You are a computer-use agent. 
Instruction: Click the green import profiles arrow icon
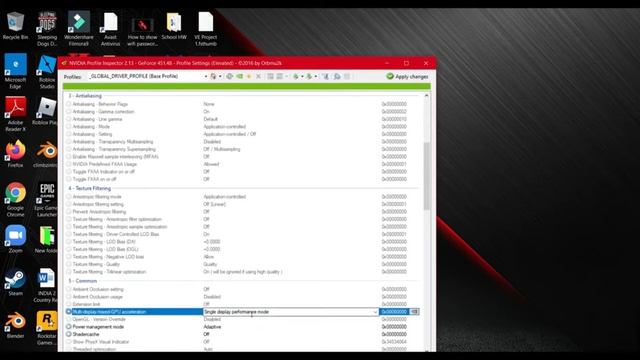coord(309,76)
